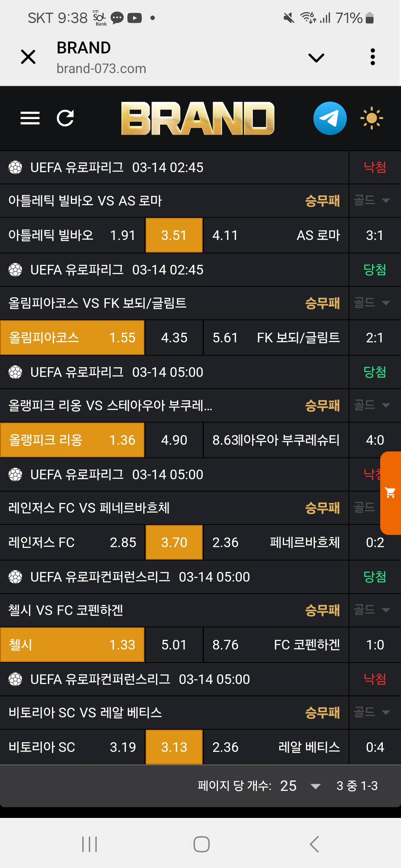Close the browser tab with X
401x868 pixels.
[28, 57]
